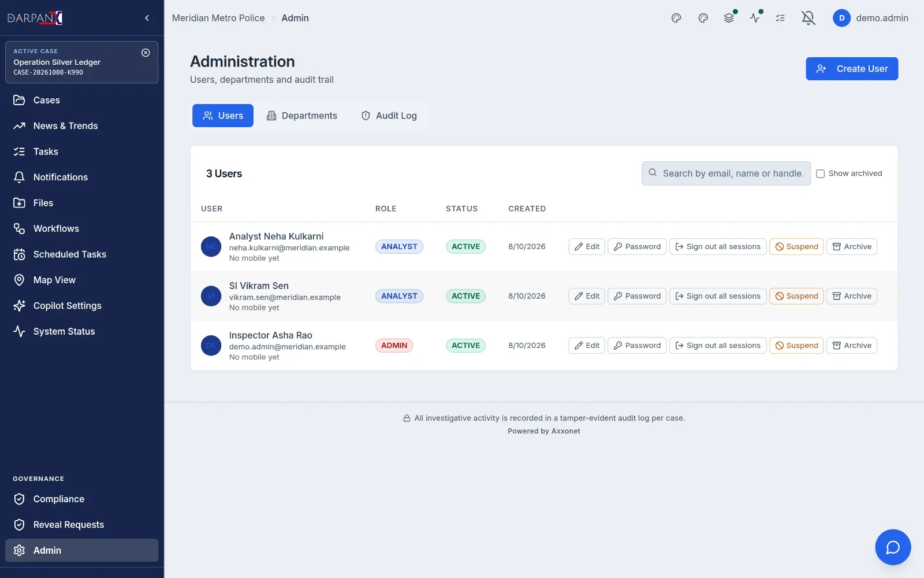This screenshot has height=578, width=924.
Task: Click the USER column header
Action: [211, 209]
